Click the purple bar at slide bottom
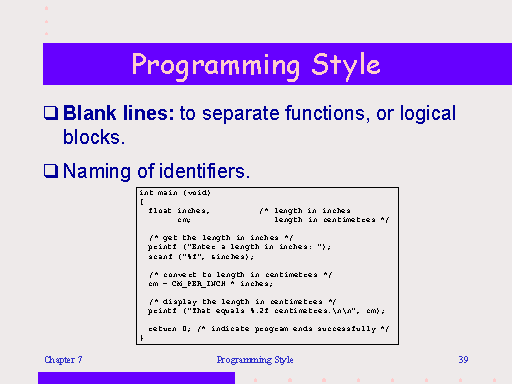This screenshot has width=512, height=384. [136, 378]
